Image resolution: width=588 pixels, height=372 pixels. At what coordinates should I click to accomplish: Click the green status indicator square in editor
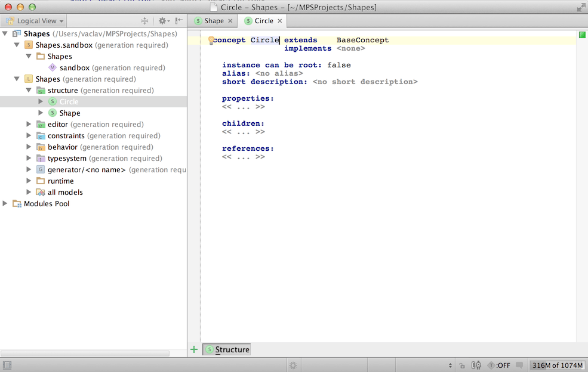point(581,35)
